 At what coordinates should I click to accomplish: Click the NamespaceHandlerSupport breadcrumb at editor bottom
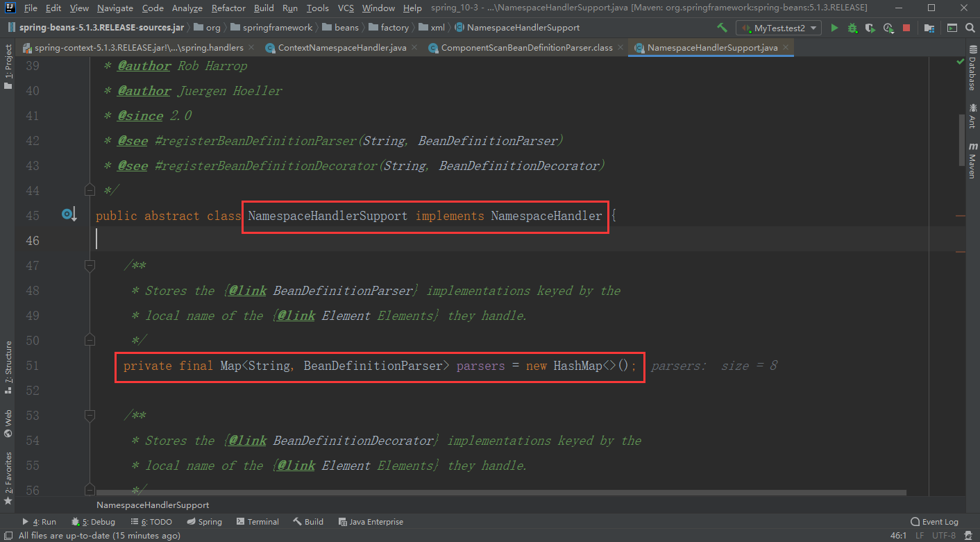[x=153, y=505]
